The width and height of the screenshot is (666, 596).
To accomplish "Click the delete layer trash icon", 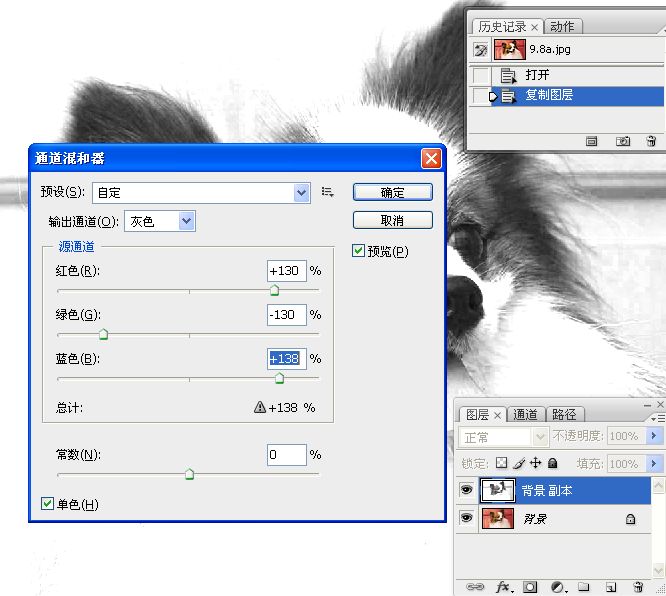I will (x=637, y=587).
